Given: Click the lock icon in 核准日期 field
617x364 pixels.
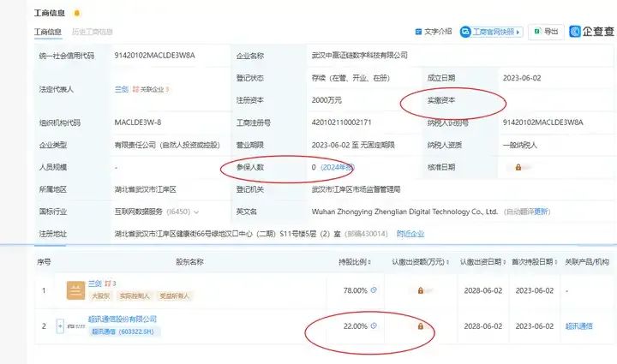Looking at the screenshot, I should click(x=518, y=168).
